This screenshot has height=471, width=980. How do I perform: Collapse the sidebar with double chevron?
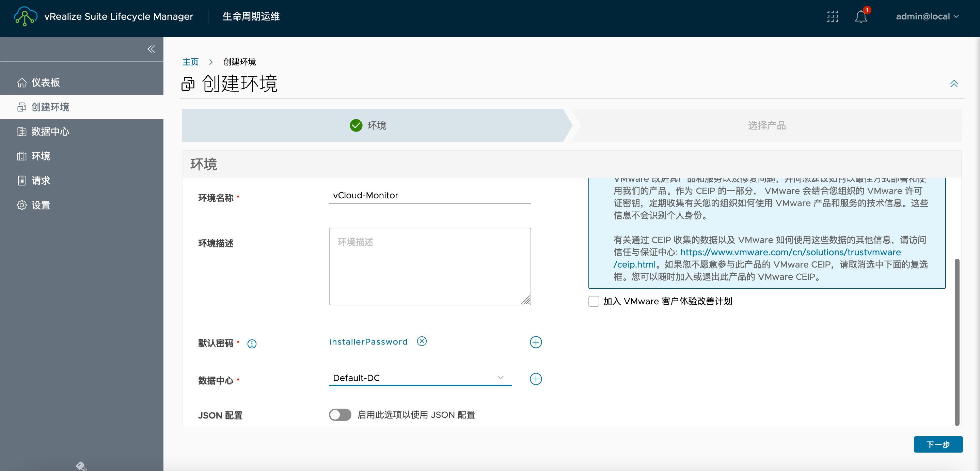pyautogui.click(x=152, y=49)
